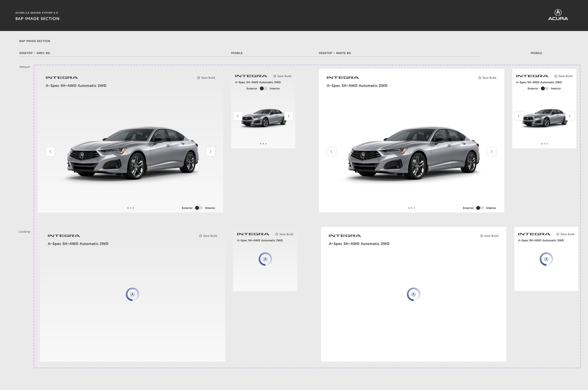Click loading spinner in desktop grey loading card
The width and height of the screenshot is (588, 390).
point(132,294)
